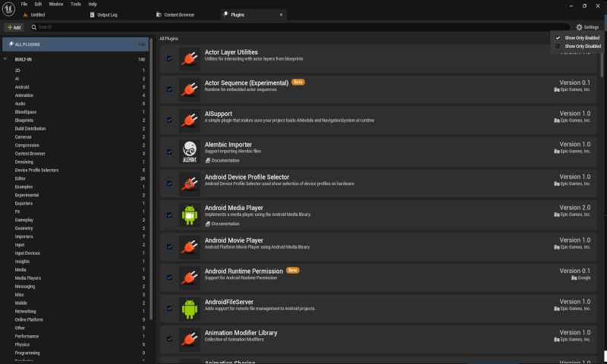Open the Tools menu
607x364 pixels.
pyautogui.click(x=76, y=5)
